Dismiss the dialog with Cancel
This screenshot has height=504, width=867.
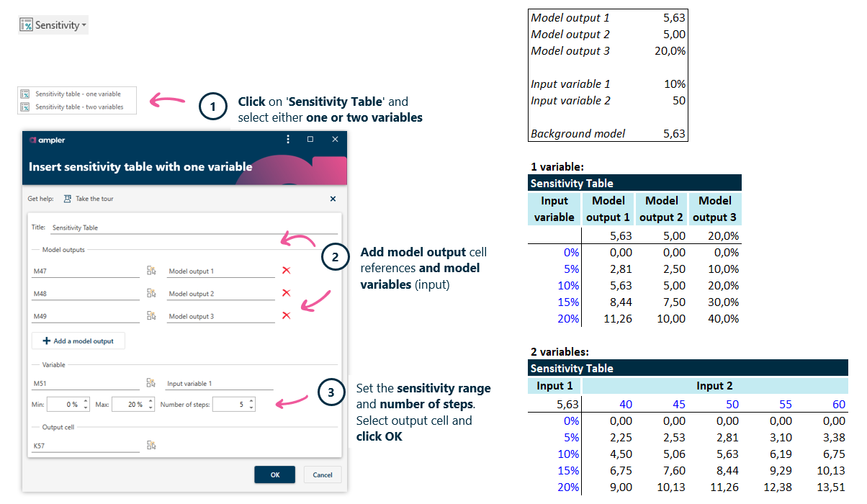pyautogui.click(x=321, y=474)
